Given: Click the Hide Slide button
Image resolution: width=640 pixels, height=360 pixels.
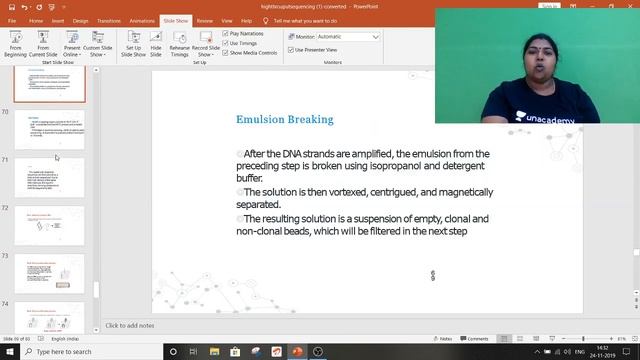Looking at the screenshot, I should point(156,44).
